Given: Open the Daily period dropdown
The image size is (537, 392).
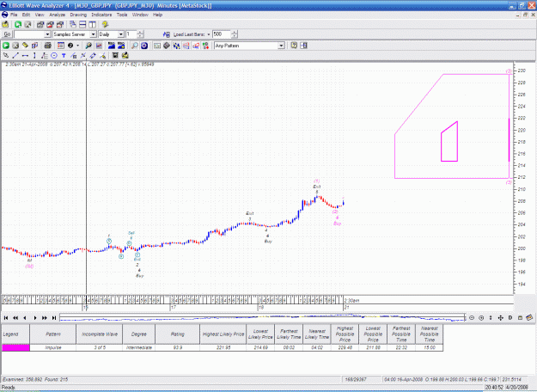Looking at the screenshot, I should [x=120, y=34].
